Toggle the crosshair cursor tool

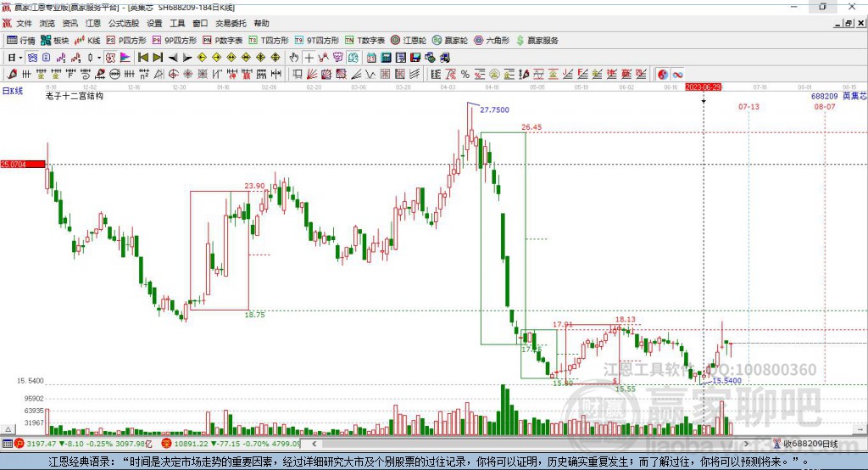pyautogui.click(x=309, y=58)
